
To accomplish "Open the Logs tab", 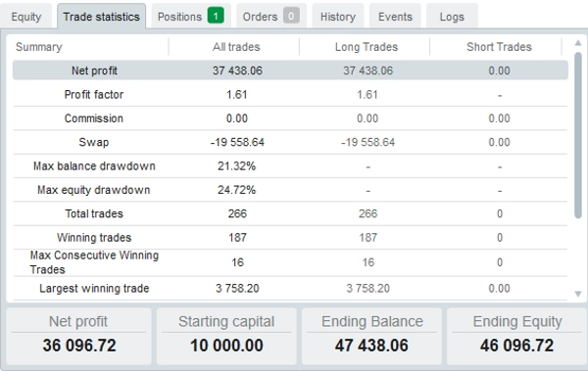I will click(452, 17).
